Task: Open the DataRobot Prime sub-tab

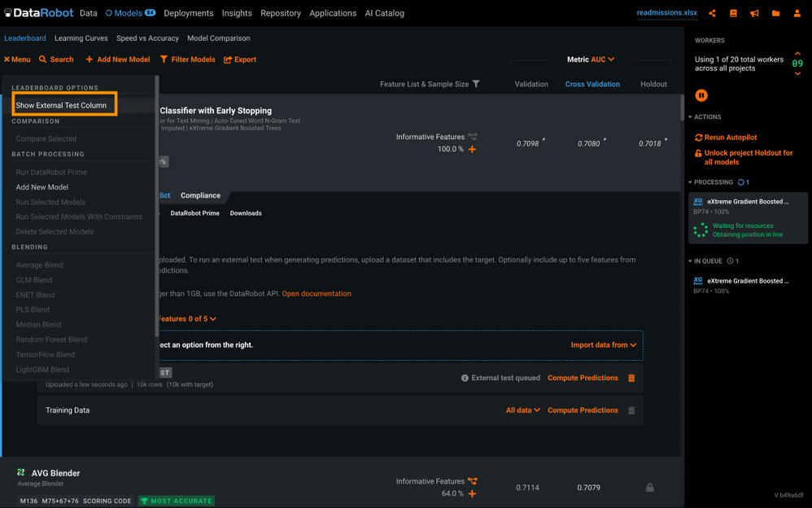Action: 194,213
